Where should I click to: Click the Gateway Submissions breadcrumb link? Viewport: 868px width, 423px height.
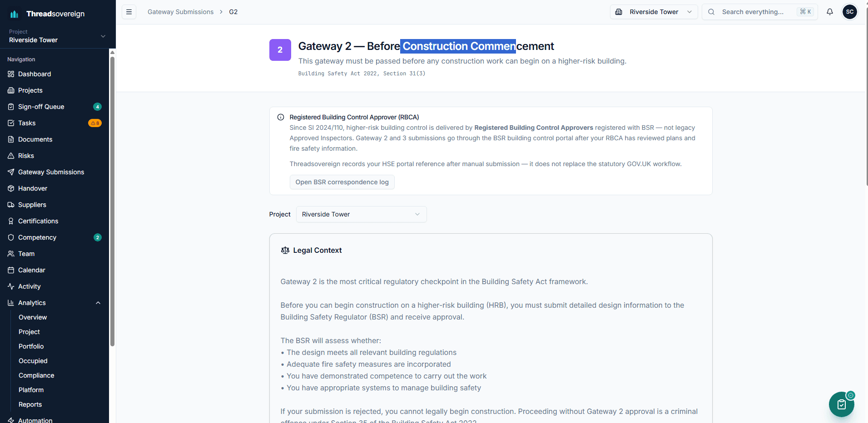click(x=180, y=12)
